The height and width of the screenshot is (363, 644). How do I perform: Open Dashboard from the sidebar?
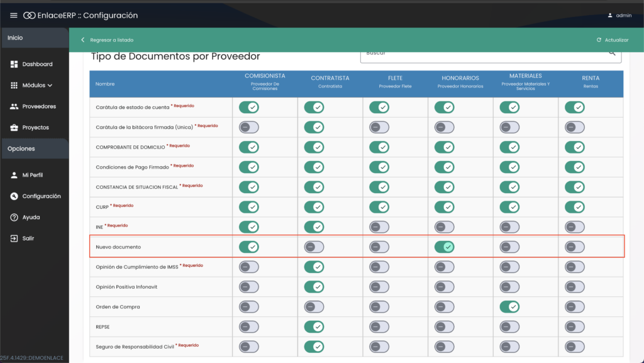click(x=37, y=64)
